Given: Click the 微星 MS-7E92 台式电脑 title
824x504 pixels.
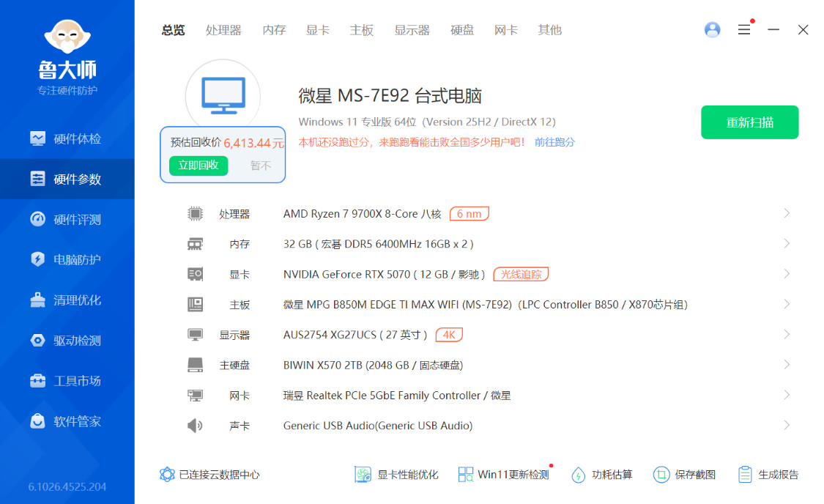Looking at the screenshot, I should point(390,96).
